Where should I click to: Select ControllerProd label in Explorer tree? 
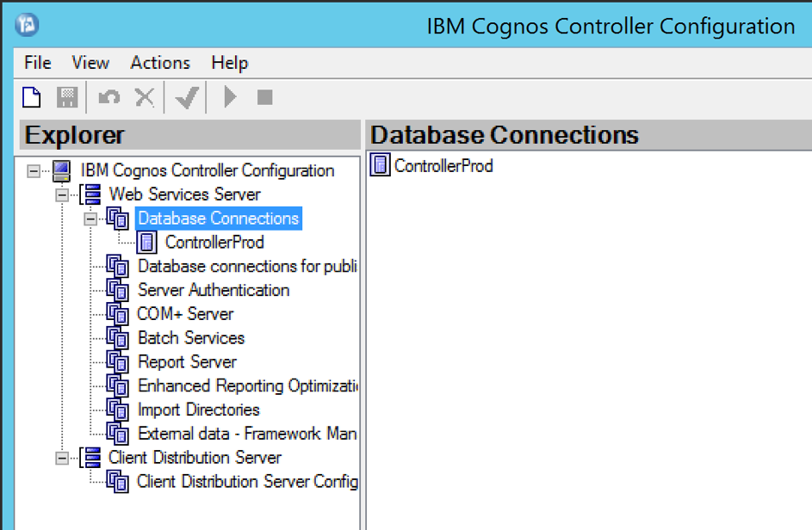[x=214, y=243]
